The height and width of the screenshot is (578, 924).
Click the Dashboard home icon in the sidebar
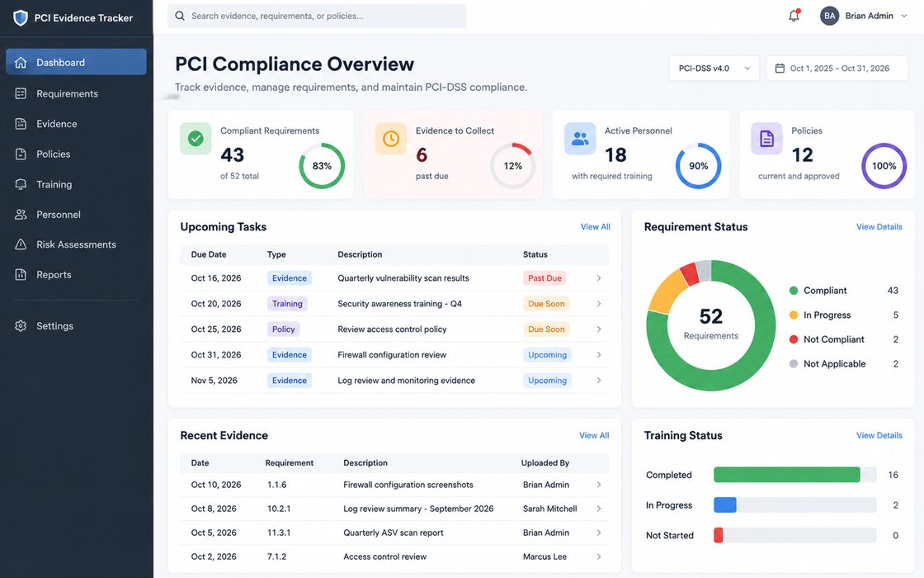click(x=21, y=62)
